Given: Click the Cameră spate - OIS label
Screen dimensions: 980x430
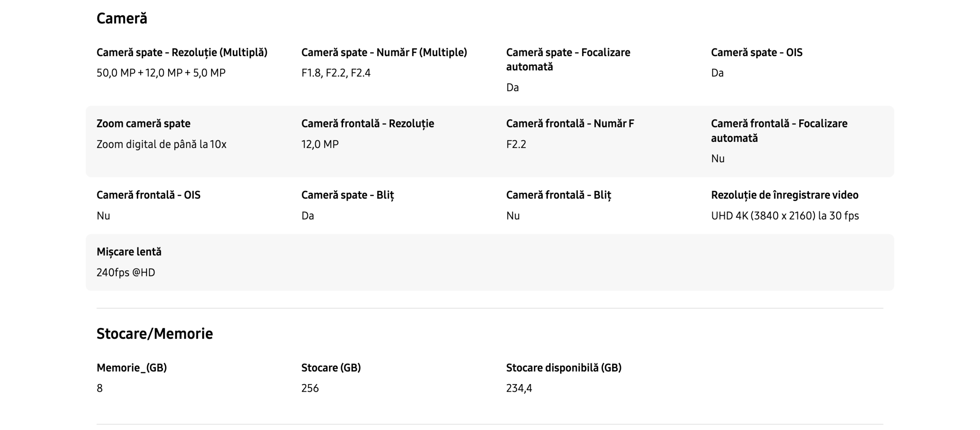Looking at the screenshot, I should 756,52.
